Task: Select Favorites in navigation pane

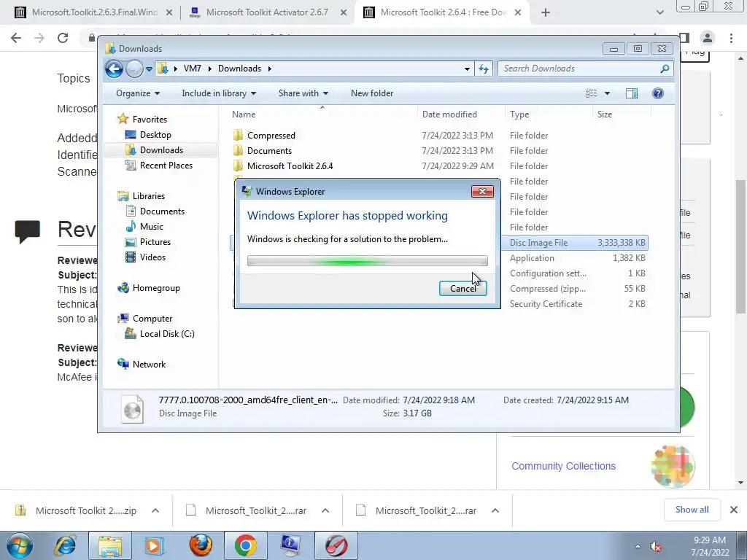Action: click(x=150, y=120)
